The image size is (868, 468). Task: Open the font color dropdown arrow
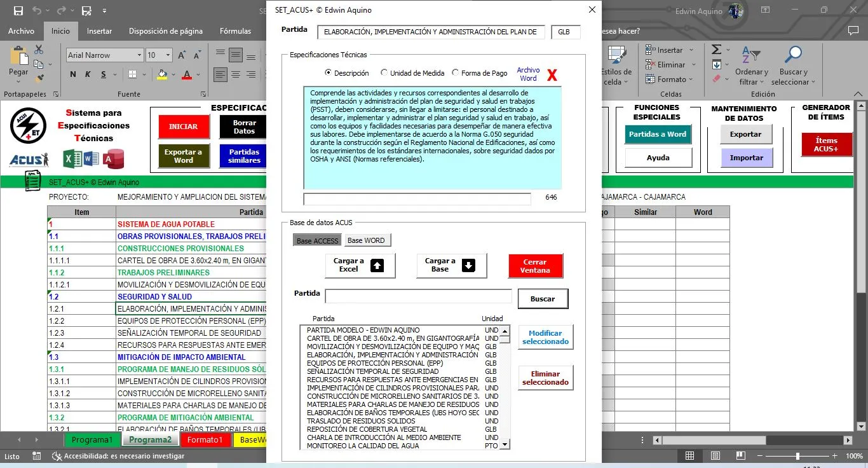pos(197,75)
